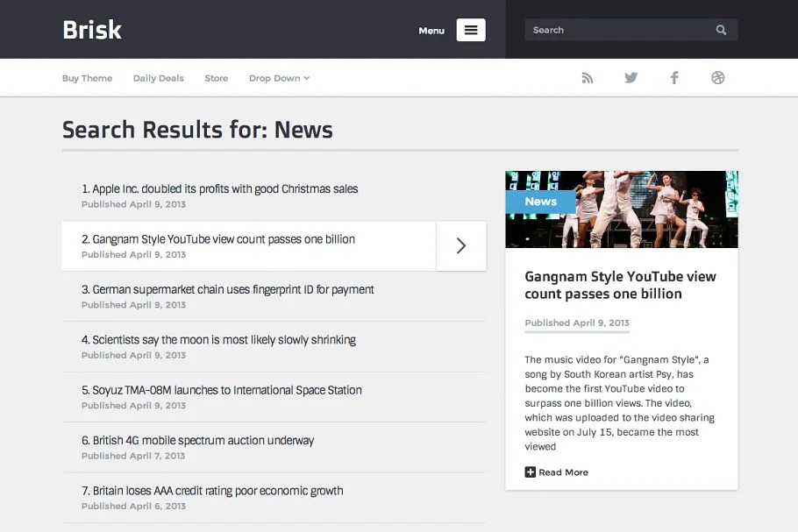Click the Dribbble icon
The width and height of the screenshot is (798, 532).
pos(718,78)
